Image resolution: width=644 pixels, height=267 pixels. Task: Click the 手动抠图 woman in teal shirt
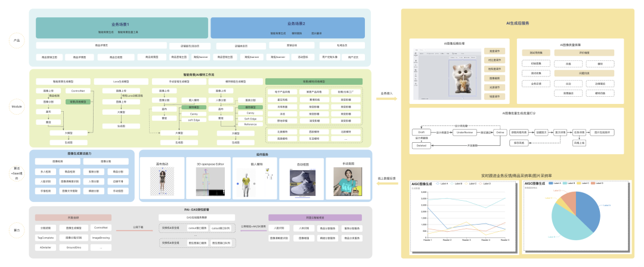(349, 182)
